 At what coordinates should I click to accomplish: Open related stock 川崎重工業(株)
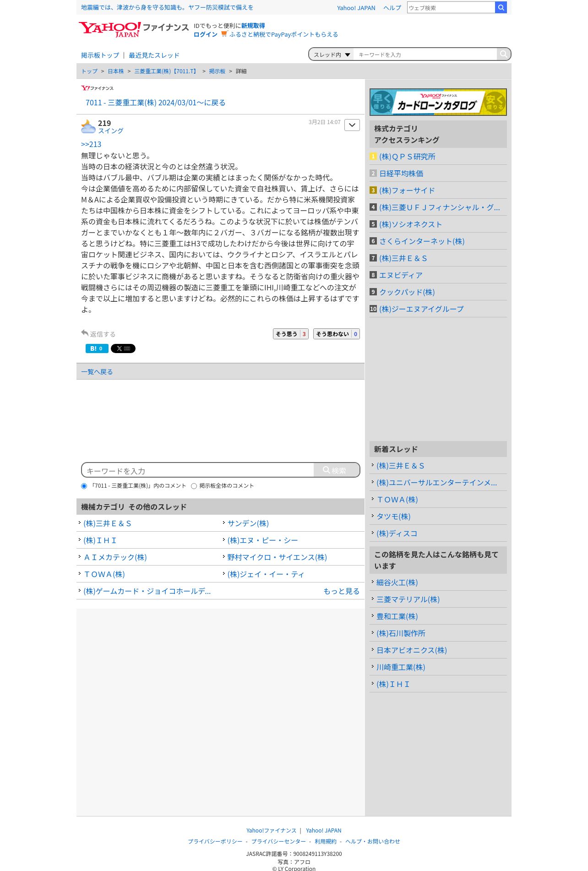click(401, 667)
